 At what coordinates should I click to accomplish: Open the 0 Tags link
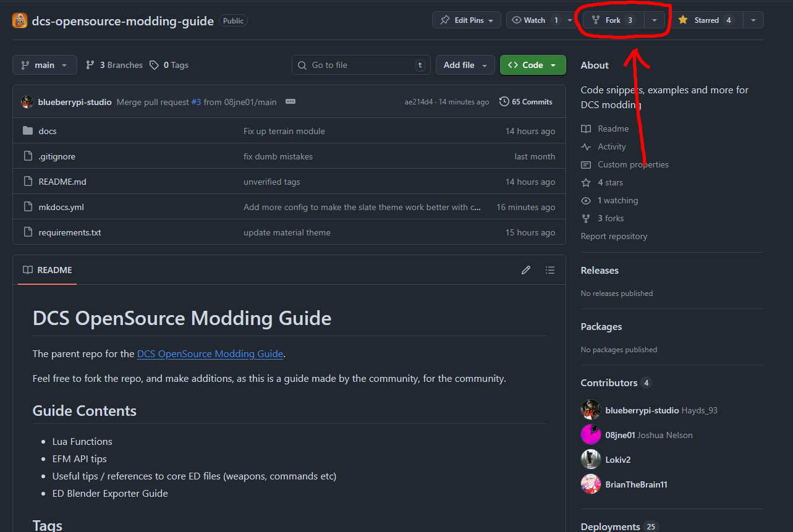coord(169,65)
